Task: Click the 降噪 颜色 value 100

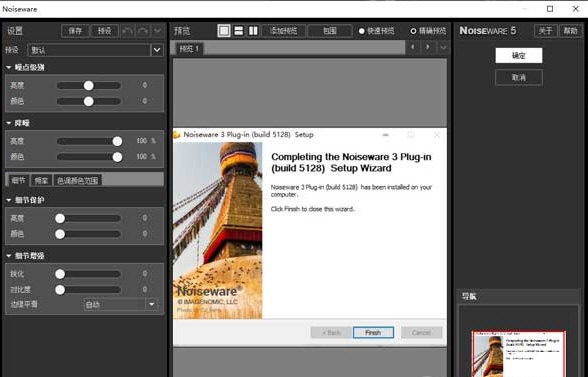Action: pyautogui.click(x=142, y=156)
